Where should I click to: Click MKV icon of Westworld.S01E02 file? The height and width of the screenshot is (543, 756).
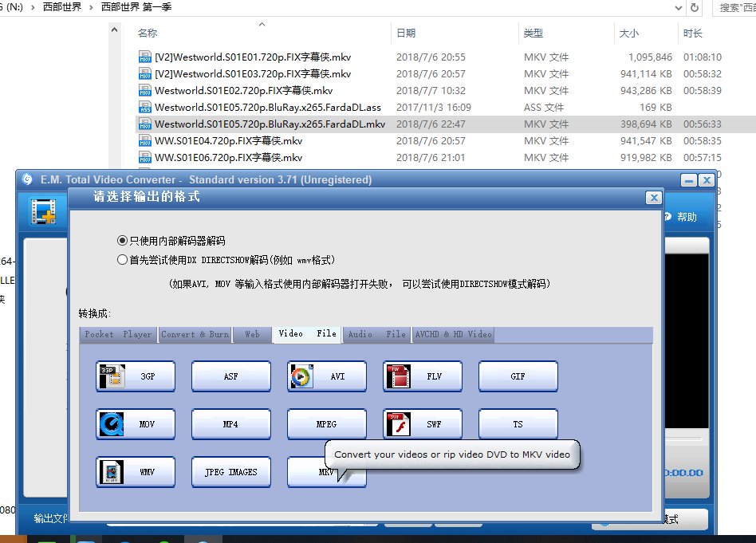click(x=145, y=91)
